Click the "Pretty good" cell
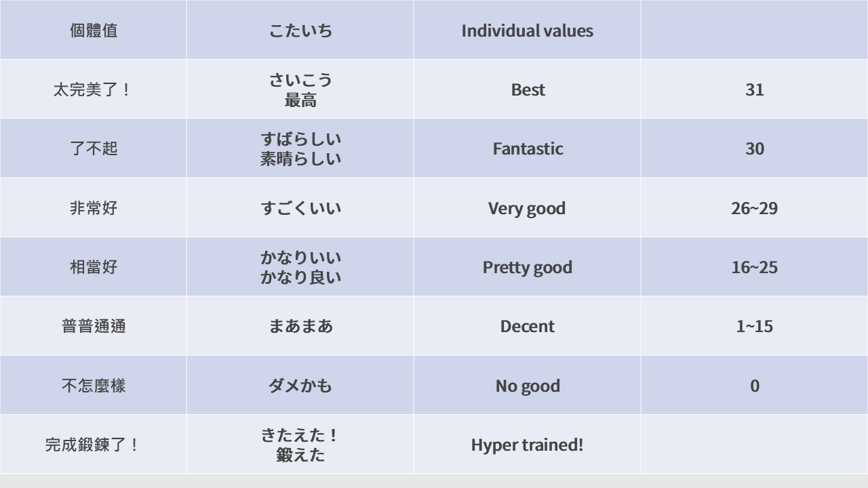Viewport: 868px width, 488px height. coord(527,267)
